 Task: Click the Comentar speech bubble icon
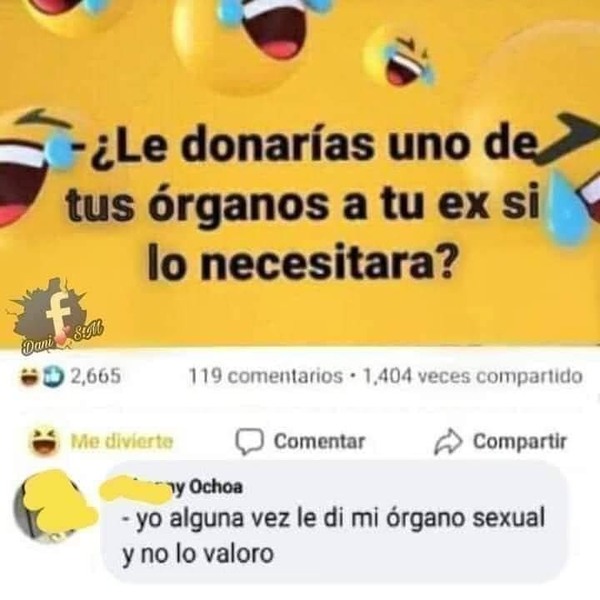(x=249, y=442)
